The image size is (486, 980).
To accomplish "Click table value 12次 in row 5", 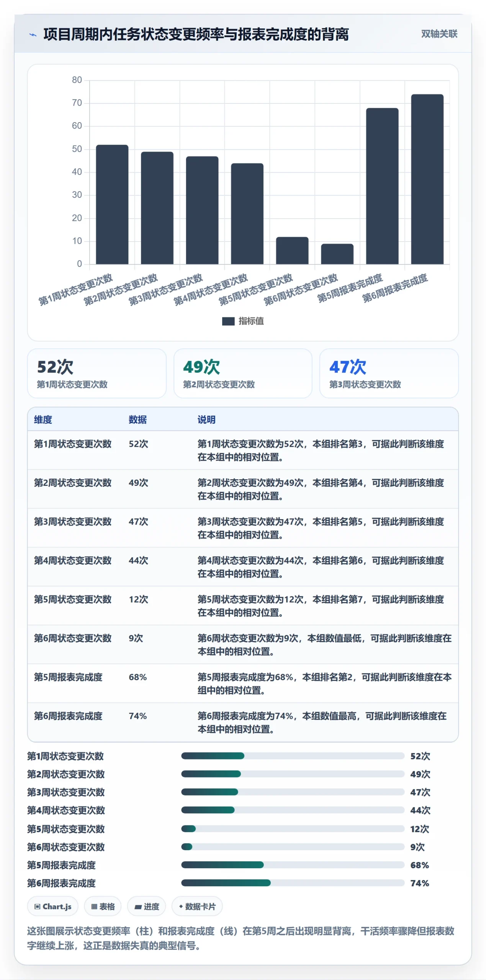I will point(138,599).
